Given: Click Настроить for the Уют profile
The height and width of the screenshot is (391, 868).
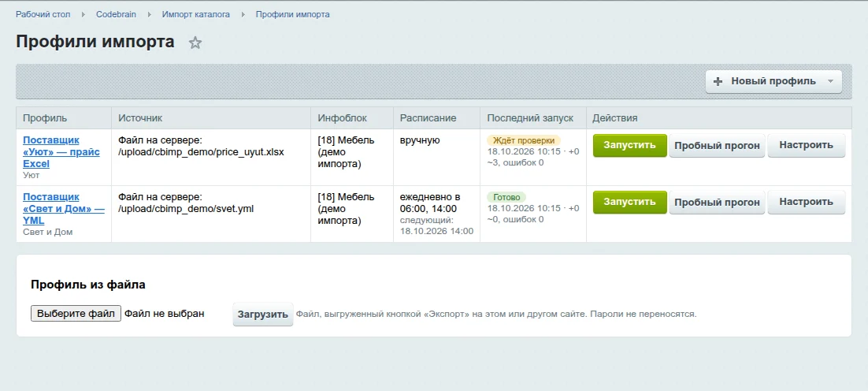Looking at the screenshot, I should pyautogui.click(x=806, y=145).
